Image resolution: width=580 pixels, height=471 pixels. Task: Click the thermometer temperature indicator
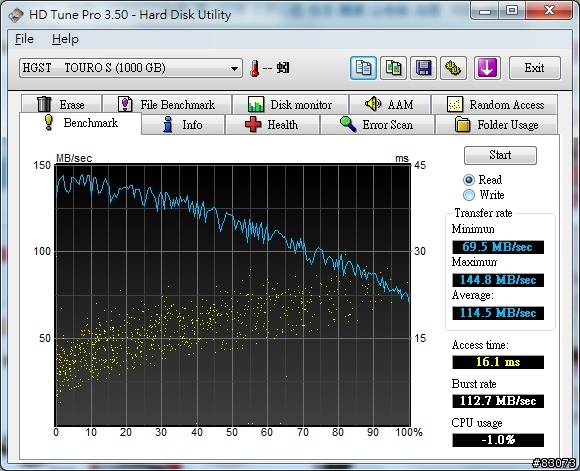point(254,68)
